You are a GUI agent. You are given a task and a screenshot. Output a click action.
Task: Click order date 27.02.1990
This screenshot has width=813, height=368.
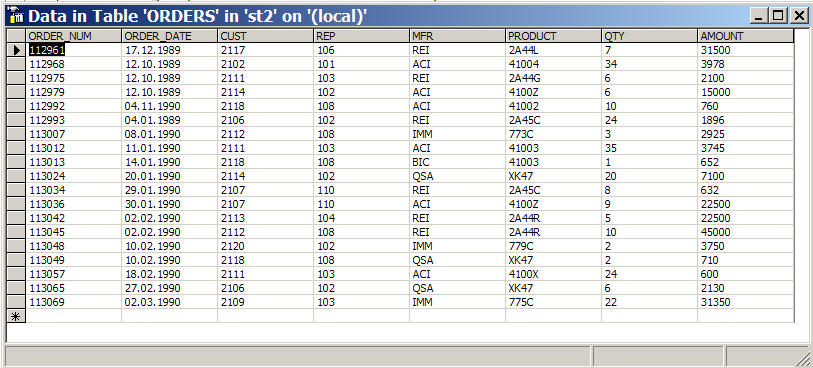point(170,288)
